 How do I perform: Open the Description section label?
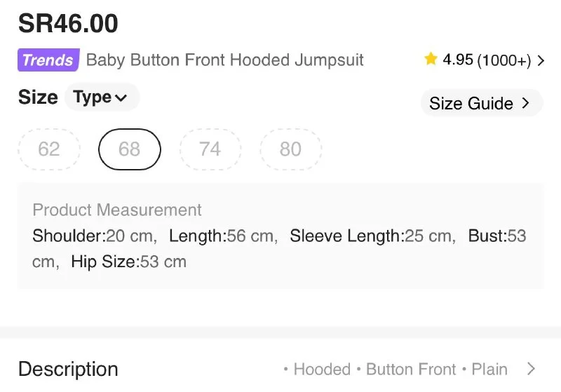(x=68, y=369)
